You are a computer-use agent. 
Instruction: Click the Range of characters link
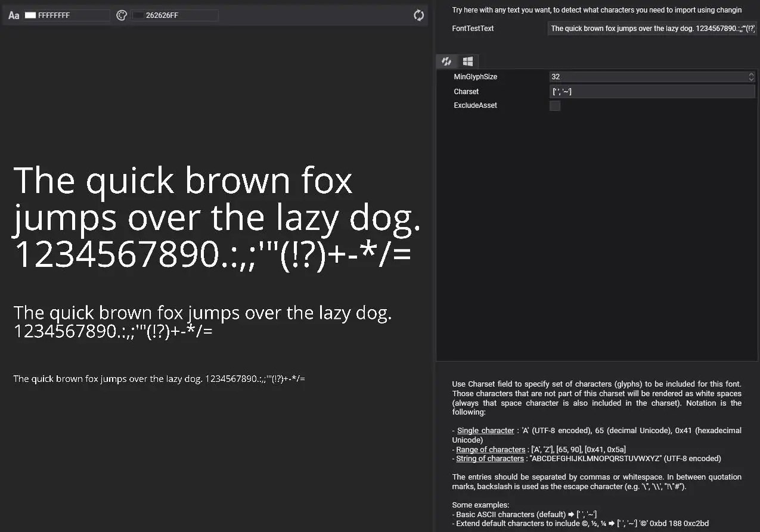490,449
